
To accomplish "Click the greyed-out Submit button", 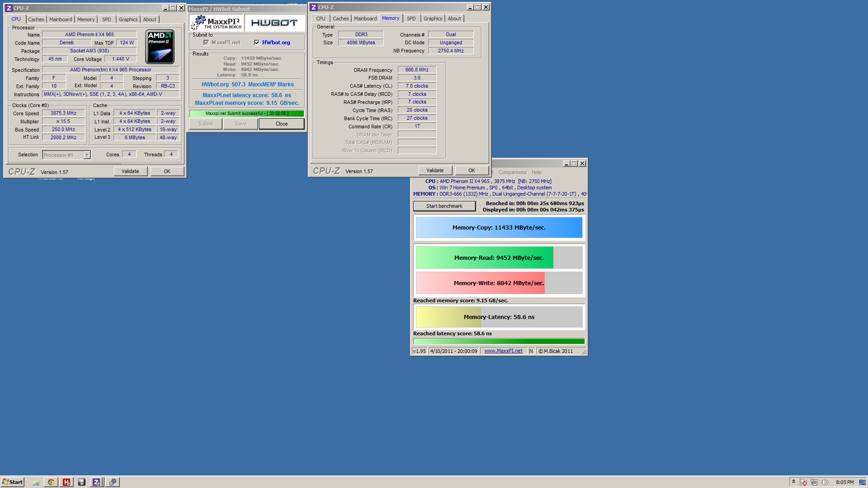I will [x=206, y=124].
